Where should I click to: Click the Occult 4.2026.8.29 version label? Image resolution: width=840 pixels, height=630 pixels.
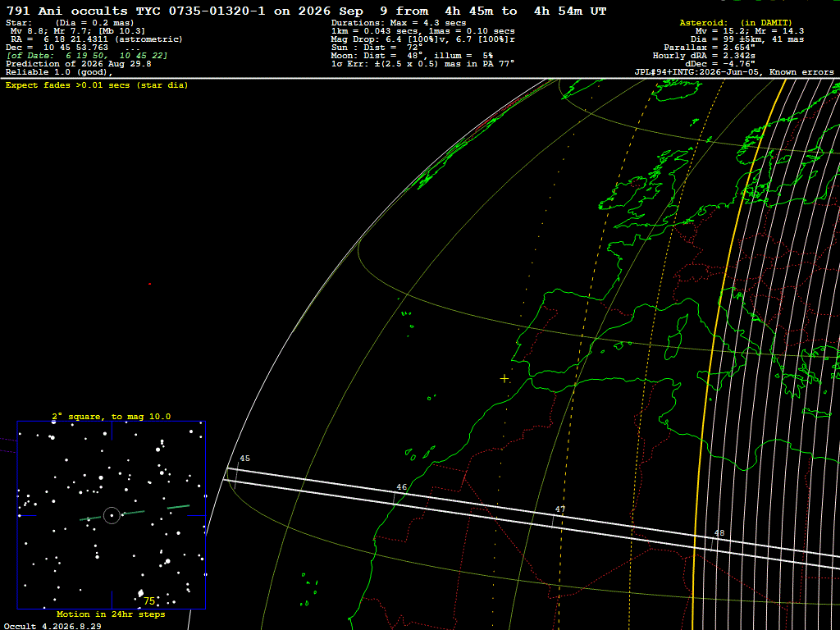click(52, 626)
